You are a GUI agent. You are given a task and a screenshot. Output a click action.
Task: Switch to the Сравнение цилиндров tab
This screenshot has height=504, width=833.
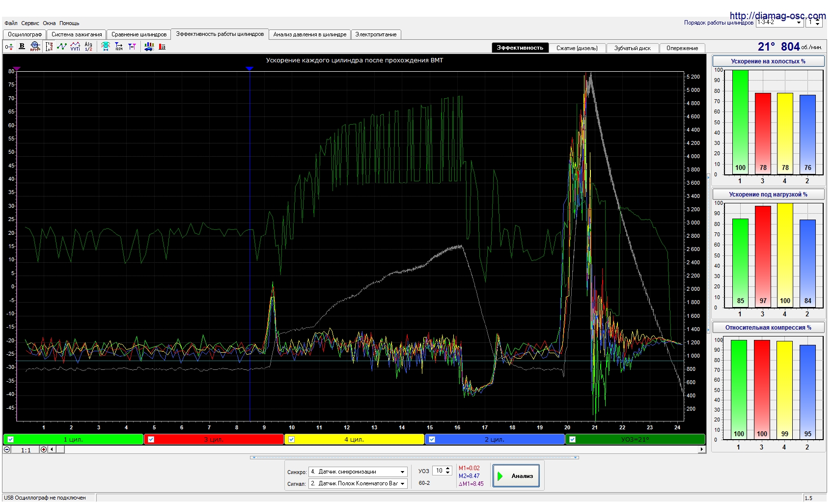[x=139, y=34]
